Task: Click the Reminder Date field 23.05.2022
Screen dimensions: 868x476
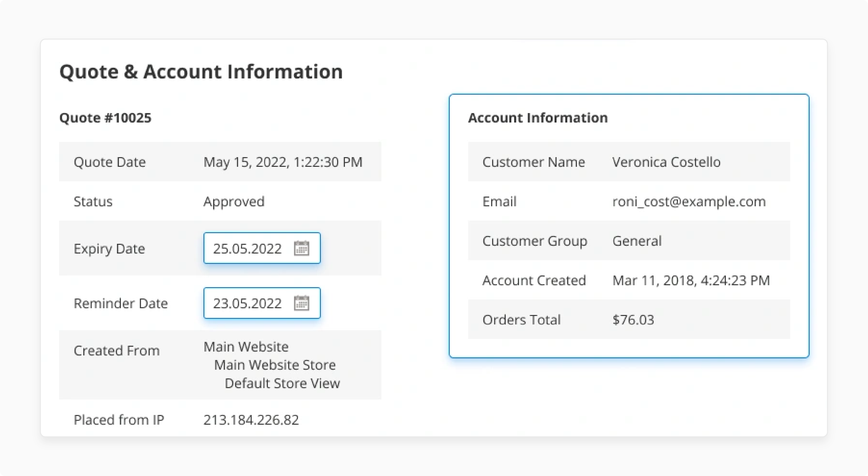Action: point(262,303)
